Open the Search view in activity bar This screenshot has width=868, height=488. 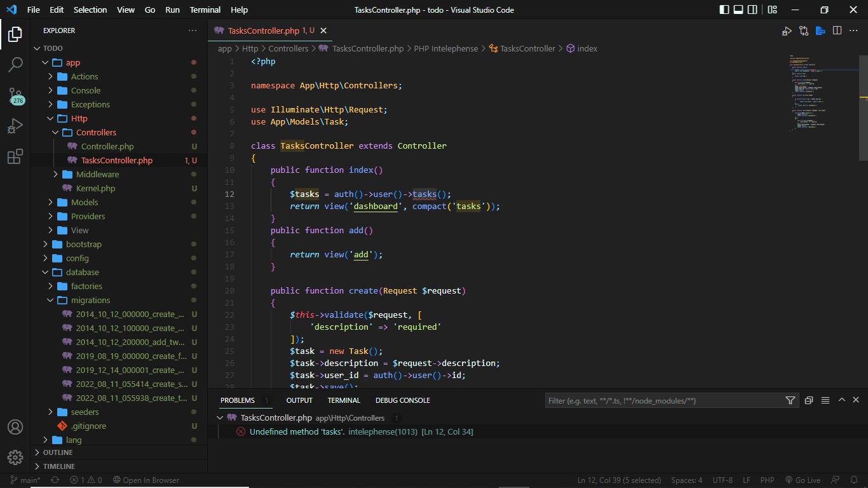coord(15,64)
